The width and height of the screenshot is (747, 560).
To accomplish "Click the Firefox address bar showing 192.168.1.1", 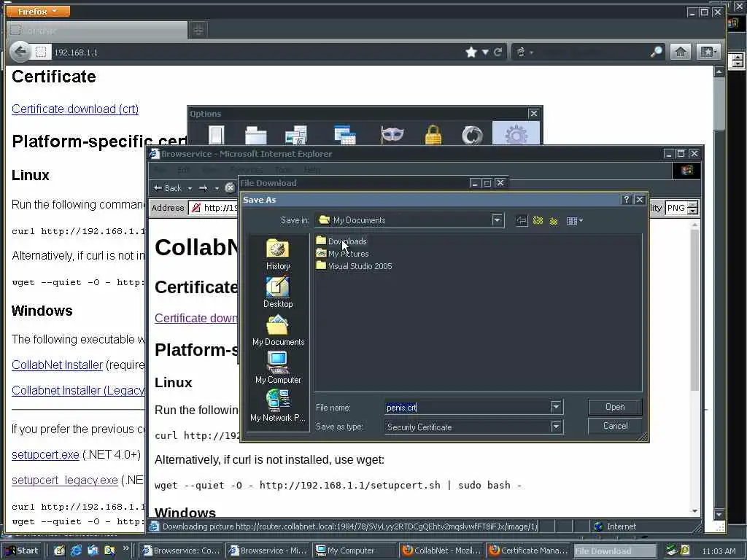I will tap(258, 52).
